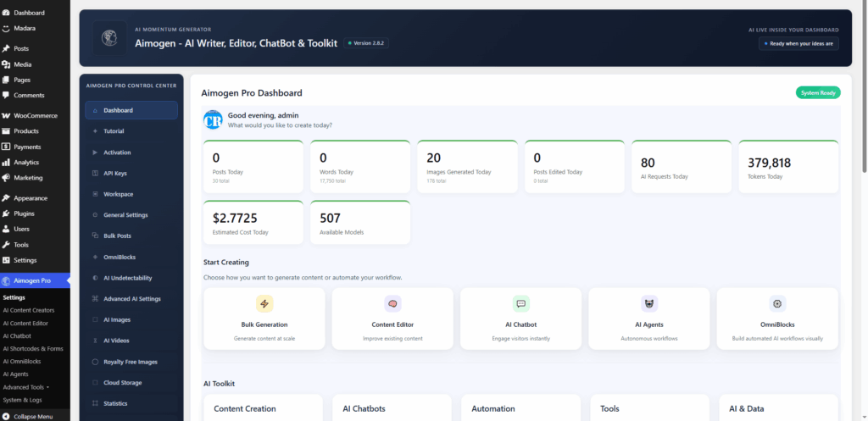Click the Pages icon in admin menu
The width and height of the screenshot is (868, 421).
pyautogui.click(x=6, y=80)
